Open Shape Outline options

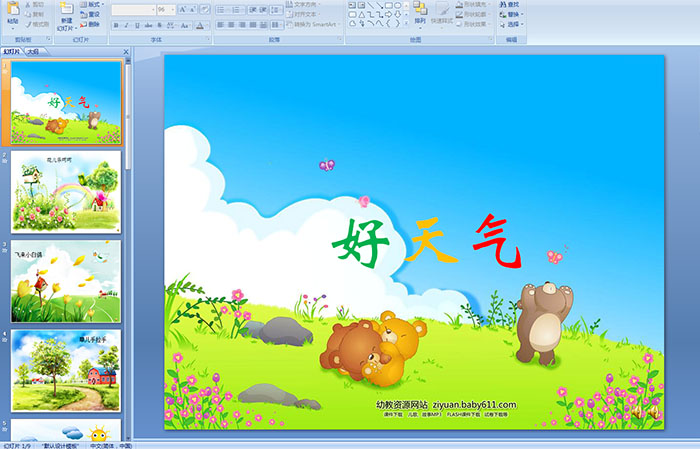point(474,14)
